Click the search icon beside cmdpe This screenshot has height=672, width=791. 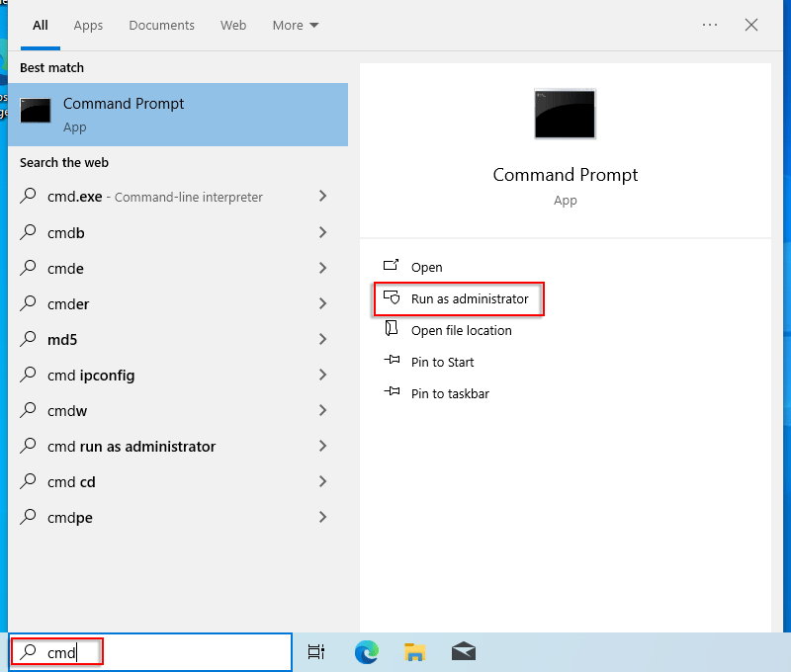(29, 517)
